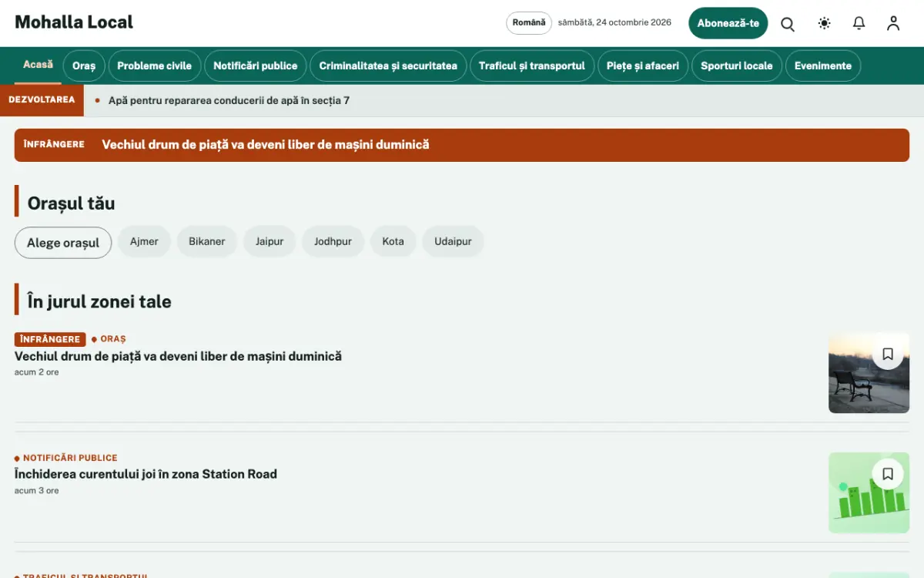This screenshot has width=924, height=578.
Task: Select the Acasă tab
Action: (x=38, y=65)
